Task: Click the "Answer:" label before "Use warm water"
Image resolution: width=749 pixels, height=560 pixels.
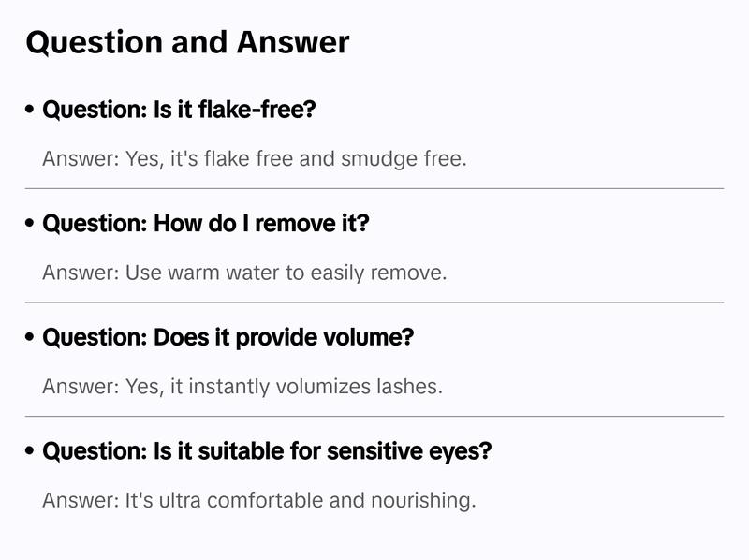Action: [80, 273]
